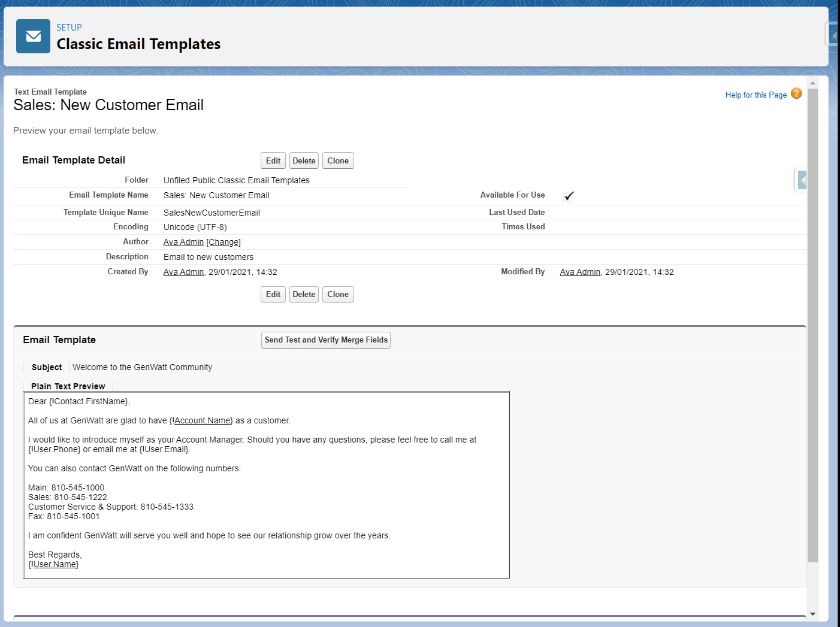Open Ava Admin link in Created By row
840x627 pixels.
[x=183, y=272]
